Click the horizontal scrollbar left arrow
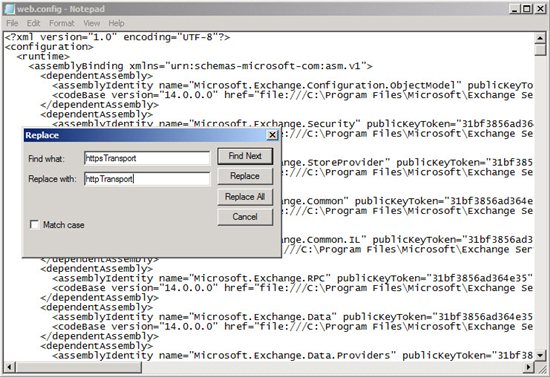The height and width of the screenshot is (377, 550). point(9,367)
